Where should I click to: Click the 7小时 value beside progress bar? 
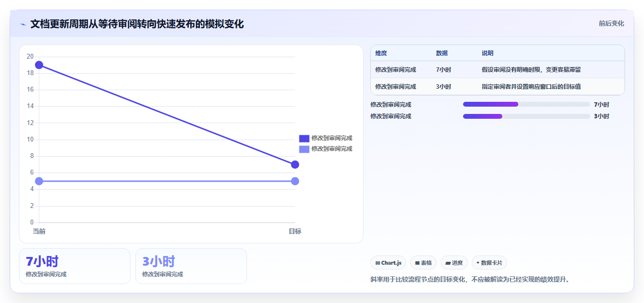pyautogui.click(x=601, y=104)
